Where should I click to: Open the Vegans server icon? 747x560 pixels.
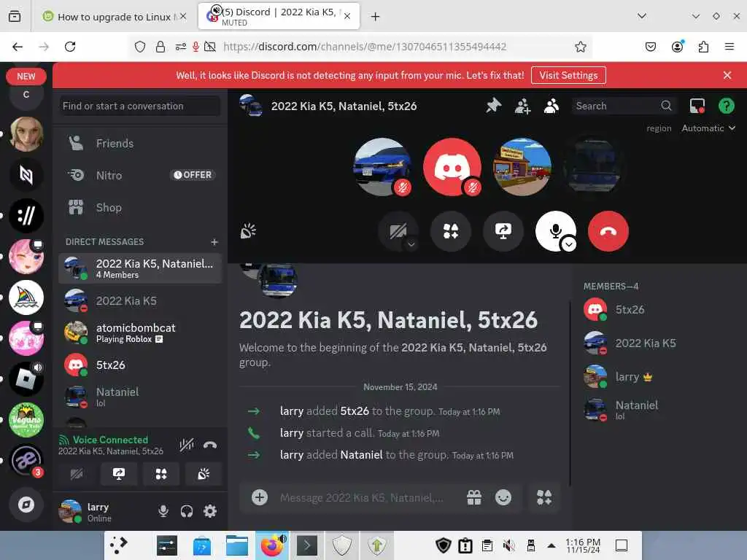click(x=26, y=420)
